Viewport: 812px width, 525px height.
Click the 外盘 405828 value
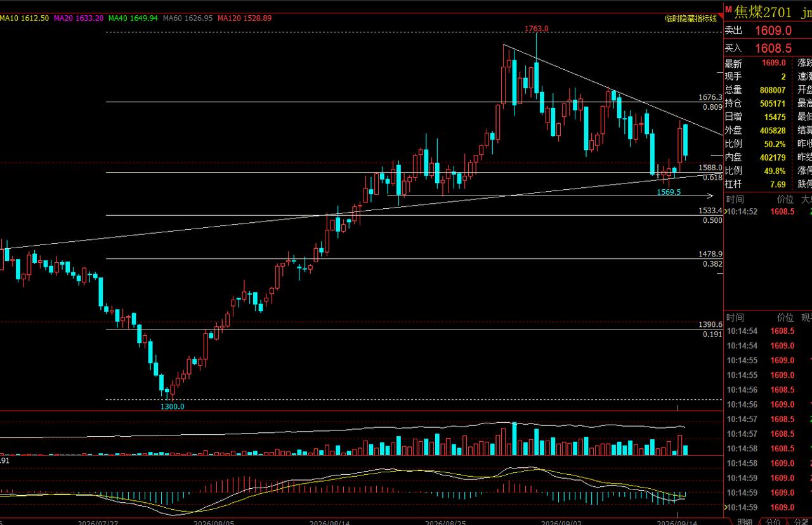coord(773,130)
